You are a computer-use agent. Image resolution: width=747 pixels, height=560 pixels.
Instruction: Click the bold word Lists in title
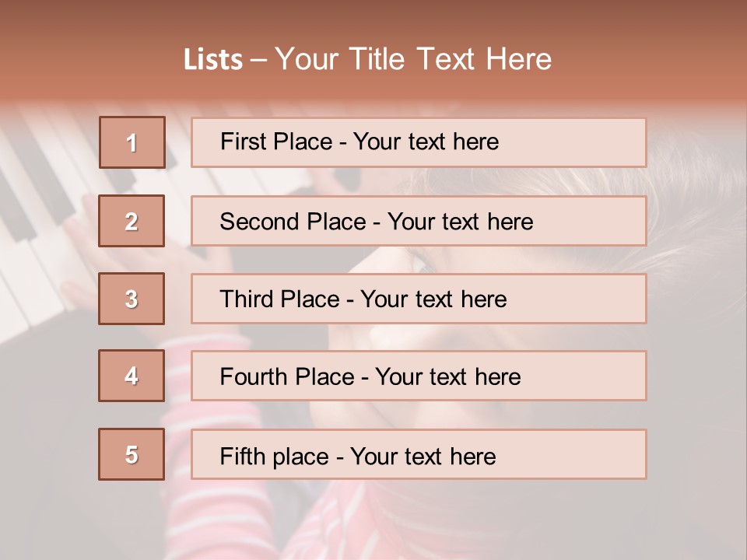213,60
